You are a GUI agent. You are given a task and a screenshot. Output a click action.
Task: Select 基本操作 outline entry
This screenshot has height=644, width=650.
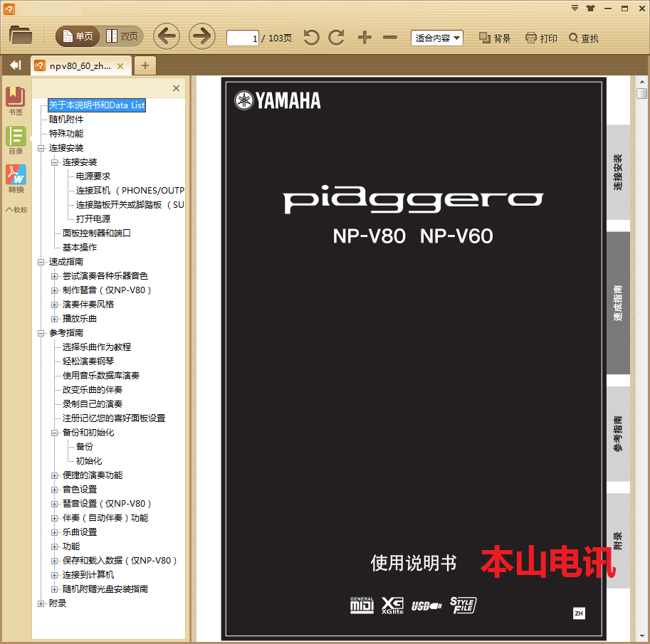(x=80, y=248)
